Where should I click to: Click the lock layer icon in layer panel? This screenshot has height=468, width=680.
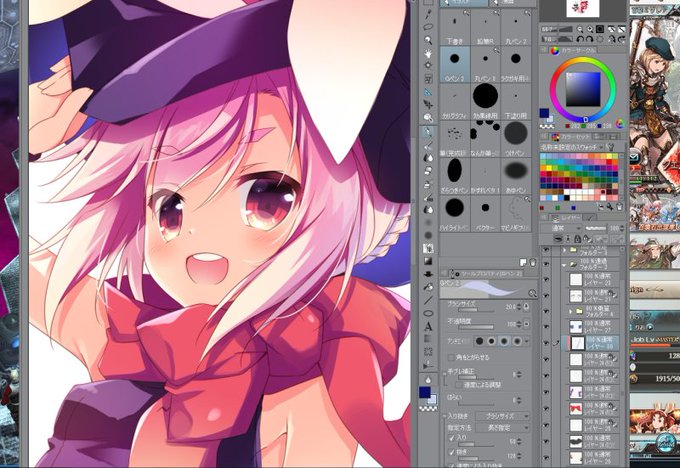(577, 239)
